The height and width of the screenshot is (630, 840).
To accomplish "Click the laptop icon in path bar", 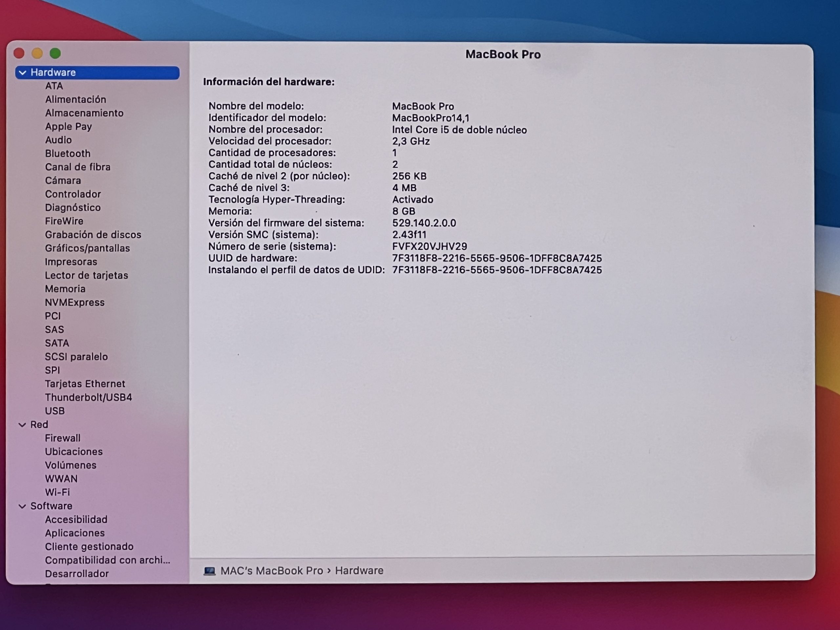I will (x=209, y=571).
